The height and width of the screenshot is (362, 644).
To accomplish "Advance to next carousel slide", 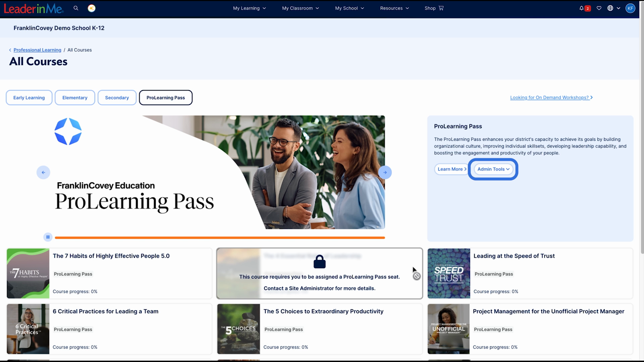I will click(x=385, y=173).
